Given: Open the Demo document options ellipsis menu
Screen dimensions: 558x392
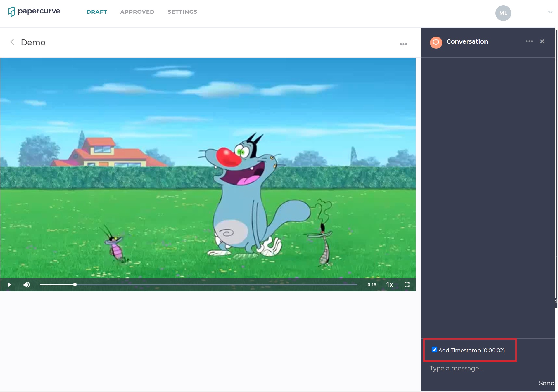Looking at the screenshot, I should (x=403, y=44).
